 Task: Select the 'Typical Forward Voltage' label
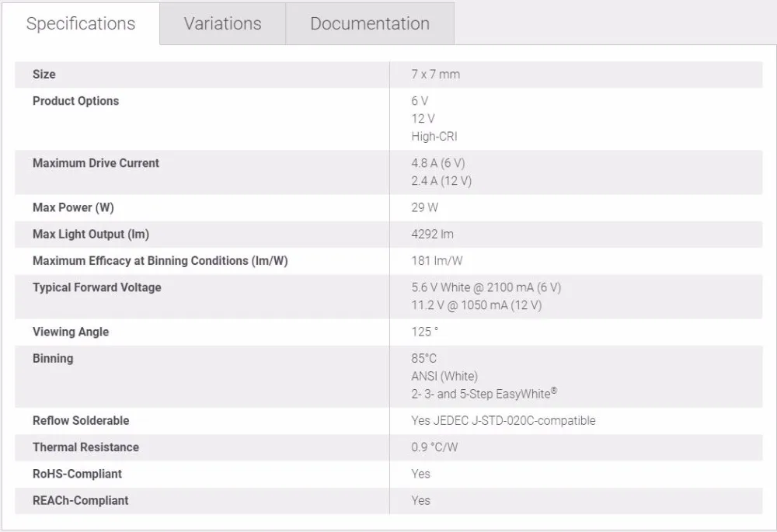coord(97,288)
